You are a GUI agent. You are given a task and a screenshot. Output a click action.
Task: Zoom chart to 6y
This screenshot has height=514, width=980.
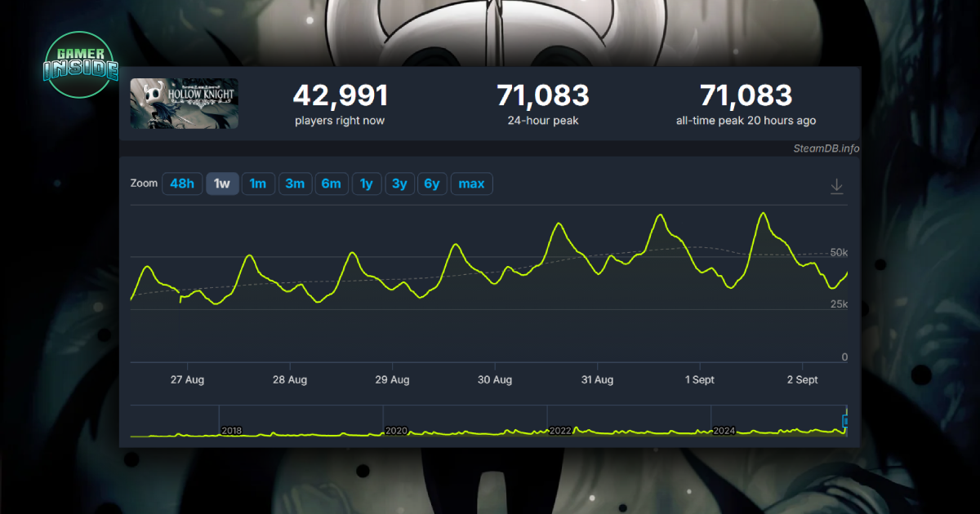433,184
